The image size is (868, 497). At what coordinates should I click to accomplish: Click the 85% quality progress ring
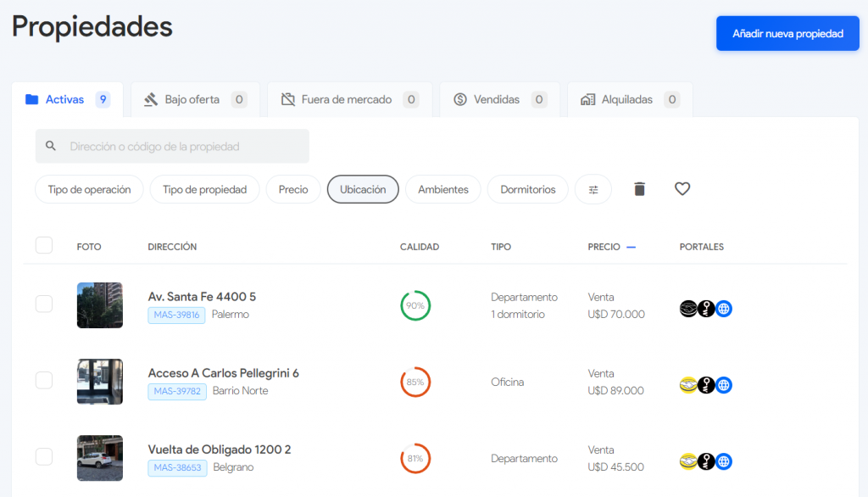415,382
